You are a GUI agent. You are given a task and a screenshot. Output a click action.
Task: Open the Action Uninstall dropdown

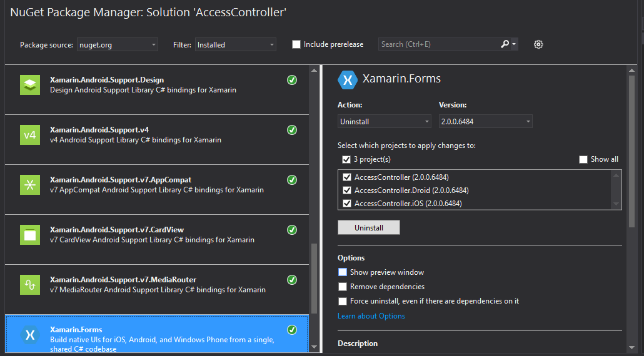pyautogui.click(x=384, y=121)
